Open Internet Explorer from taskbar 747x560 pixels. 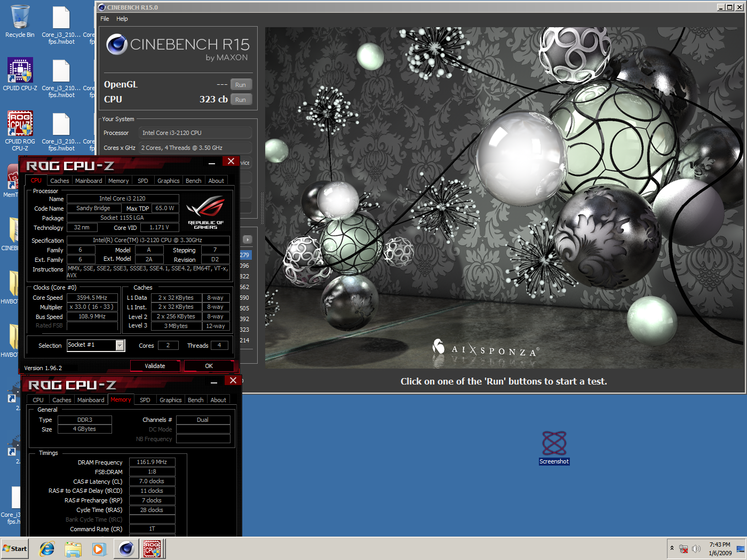point(47,548)
